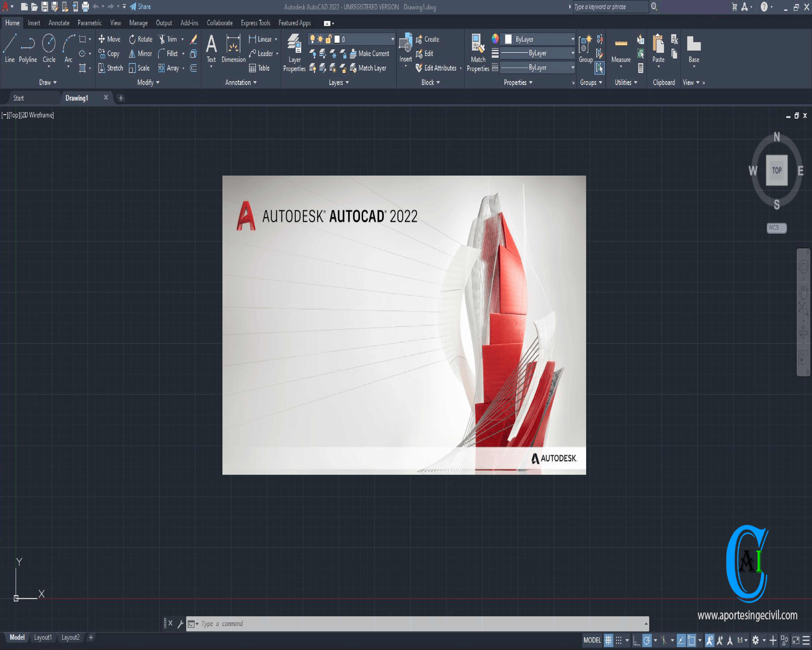Toggle snap mode in status bar
The image size is (812, 650).
618,640
